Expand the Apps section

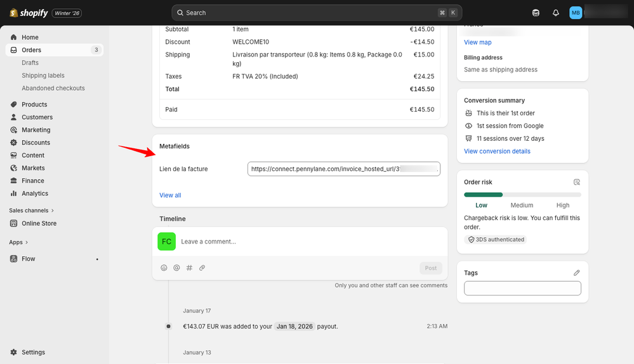click(18, 242)
